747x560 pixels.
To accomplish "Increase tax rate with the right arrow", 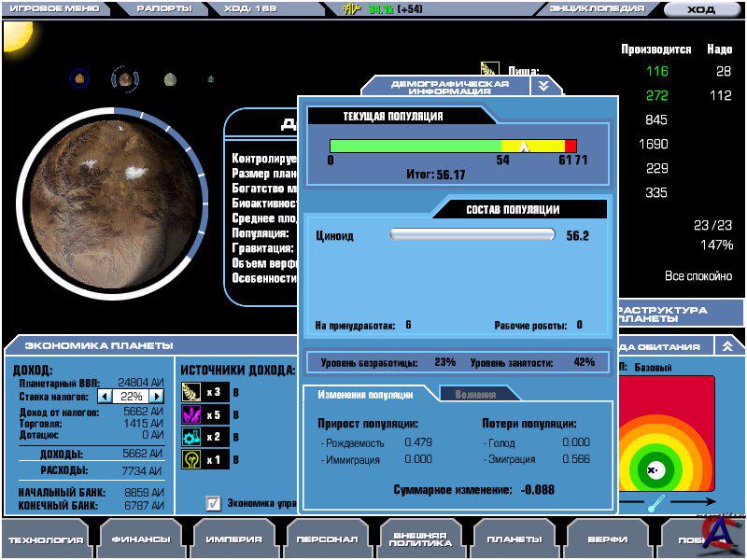I will 156,397.
